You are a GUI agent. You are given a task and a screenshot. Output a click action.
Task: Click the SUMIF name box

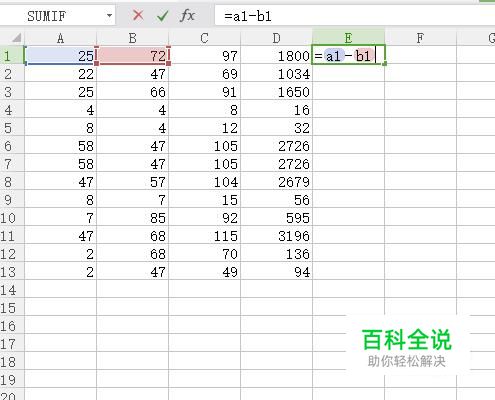[57, 16]
